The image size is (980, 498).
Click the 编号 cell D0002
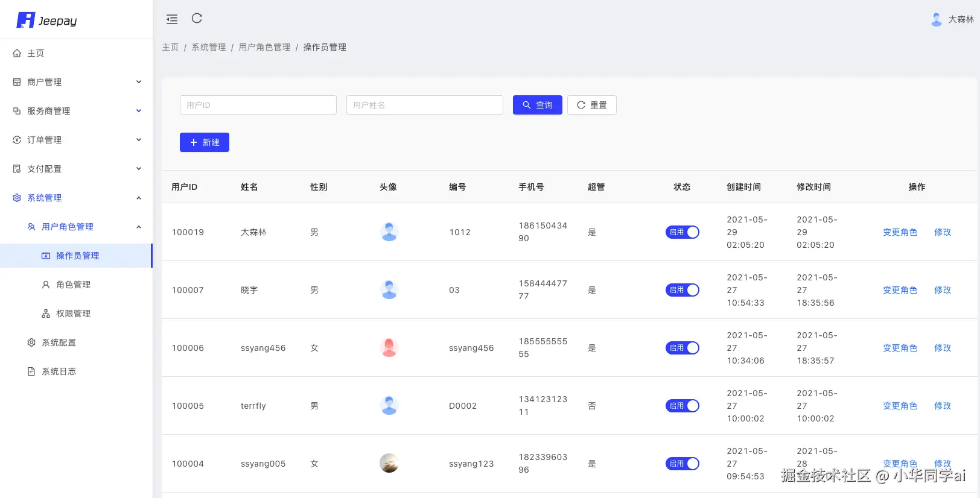pos(463,406)
